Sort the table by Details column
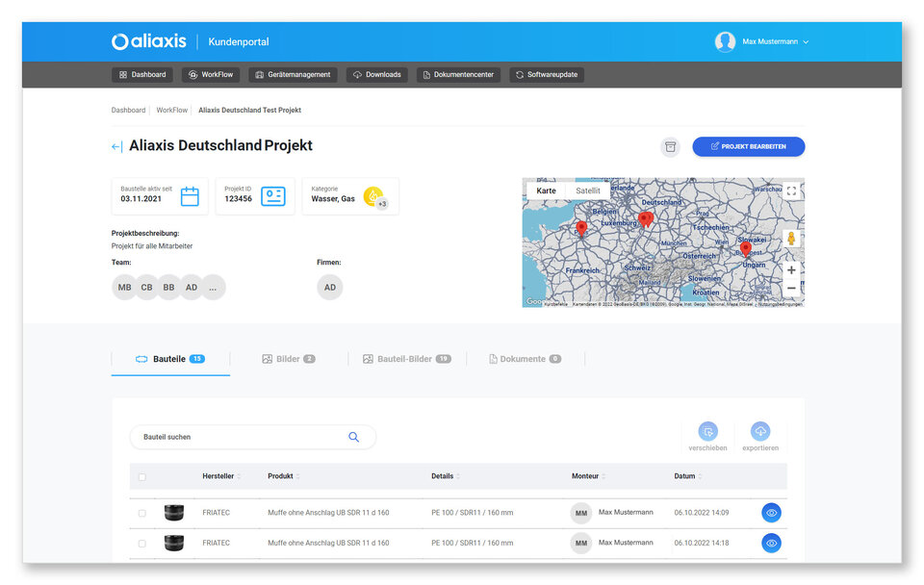 pos(446,476)
